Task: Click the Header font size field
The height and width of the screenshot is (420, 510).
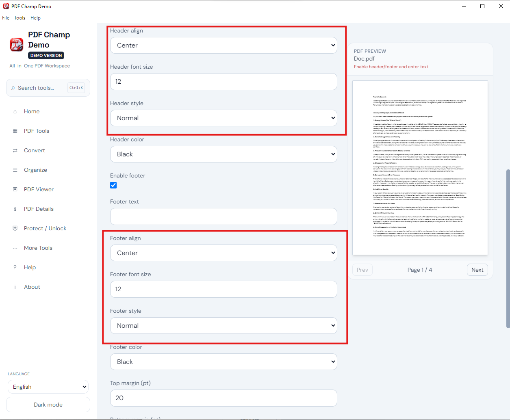Action: pos(224,82)
